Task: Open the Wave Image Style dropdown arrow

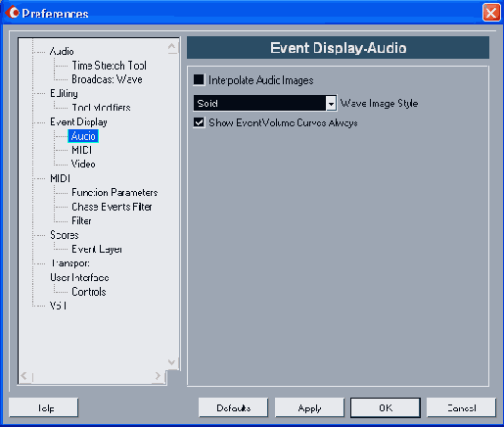Action: pos(331,104)
